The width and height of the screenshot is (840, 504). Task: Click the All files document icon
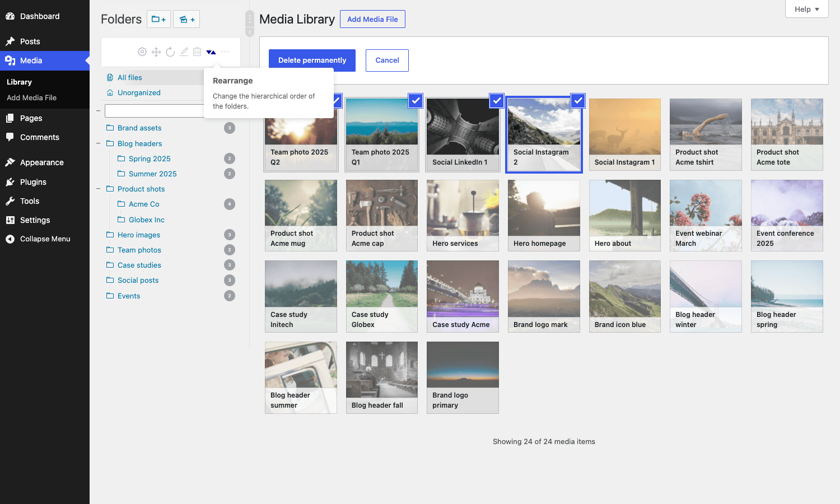coord(110,78)
